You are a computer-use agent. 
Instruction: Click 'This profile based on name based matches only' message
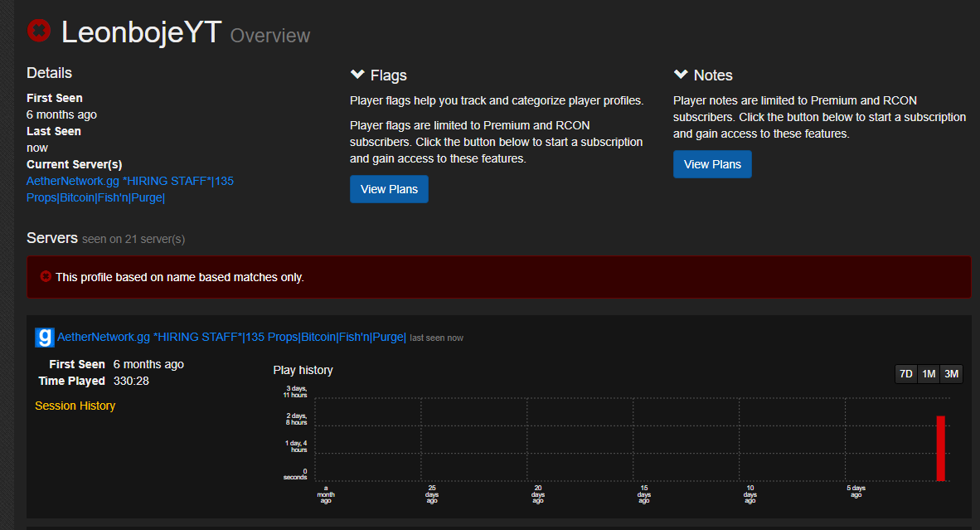click(179, 277)
